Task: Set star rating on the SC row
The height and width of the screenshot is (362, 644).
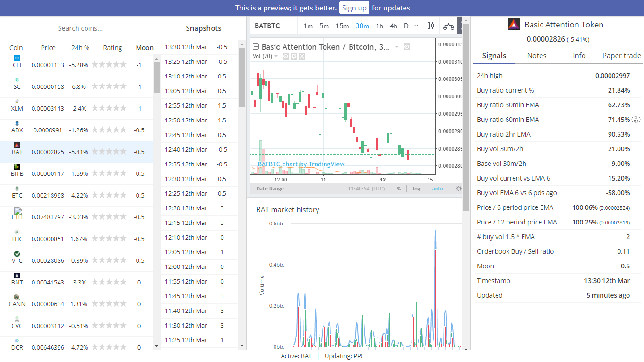Action: point(109,86)
